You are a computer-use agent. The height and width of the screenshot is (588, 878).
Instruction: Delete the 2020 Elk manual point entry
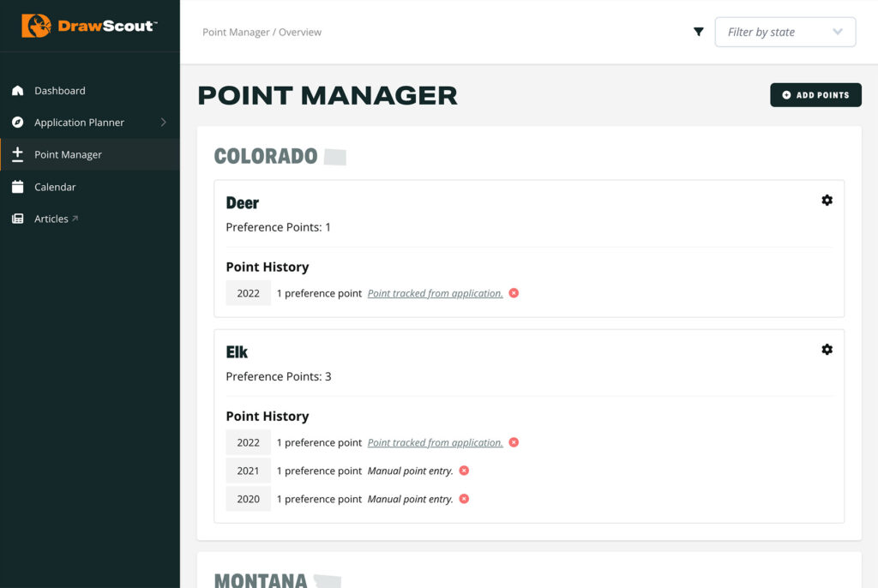tap(464, 499)
